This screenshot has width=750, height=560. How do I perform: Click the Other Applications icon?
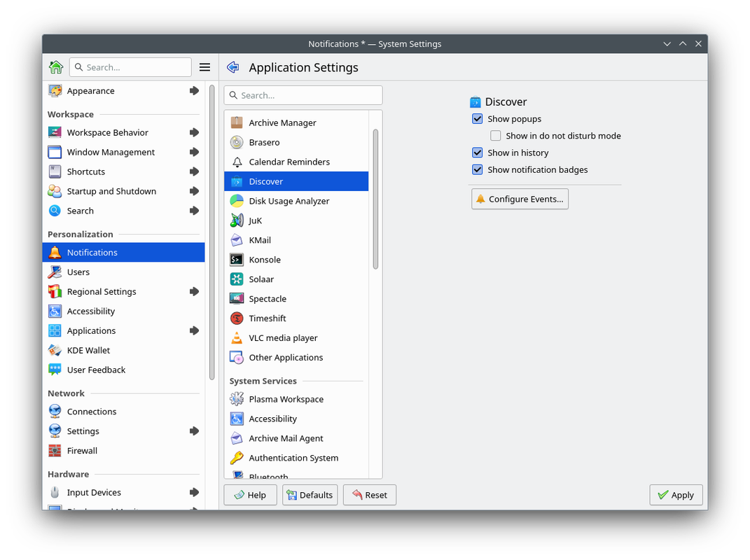[x=237, y=357]
